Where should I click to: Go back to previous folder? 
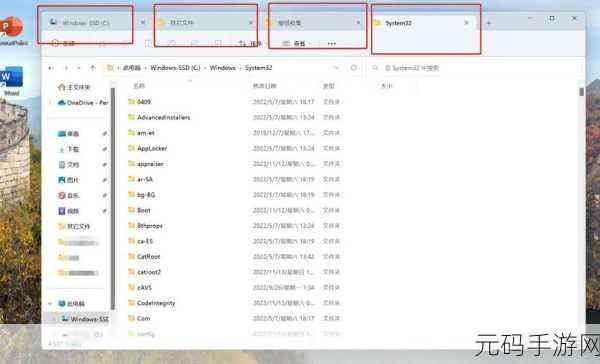(51, 68)
